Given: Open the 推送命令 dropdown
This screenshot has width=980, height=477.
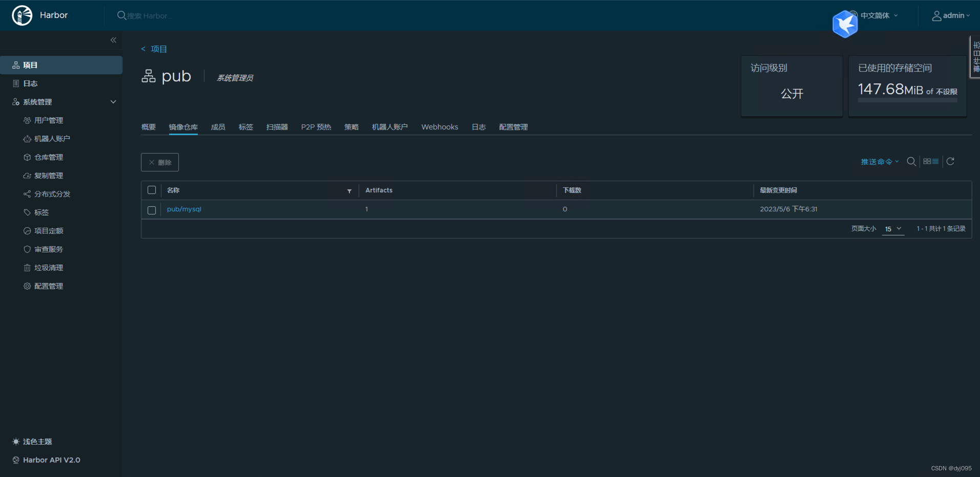Looking at the screenshot, I should pyautogui.click(x=880, y=162).
